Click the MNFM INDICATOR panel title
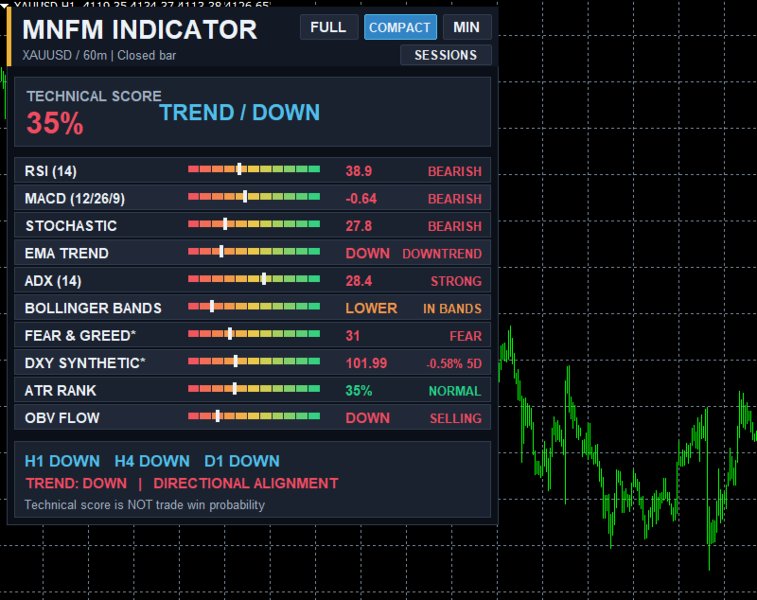757x600 pixels. point(140,30)
